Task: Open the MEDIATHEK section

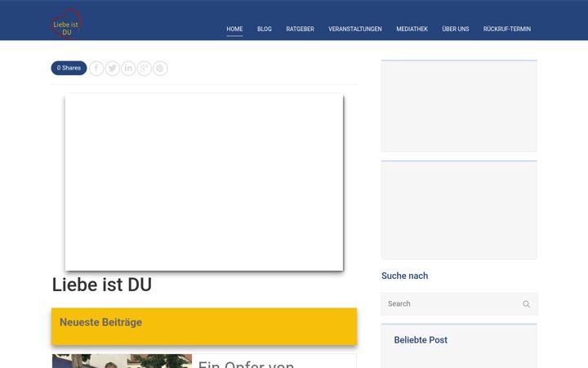Action: coord(412,29)
